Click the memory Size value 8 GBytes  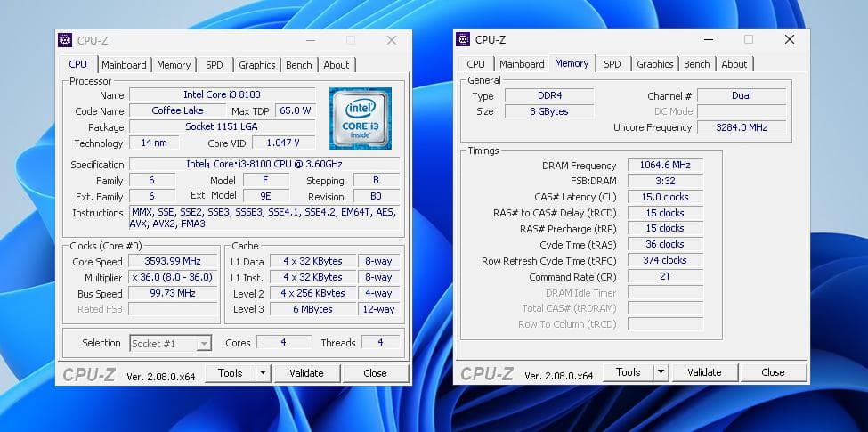coord(549,111)
